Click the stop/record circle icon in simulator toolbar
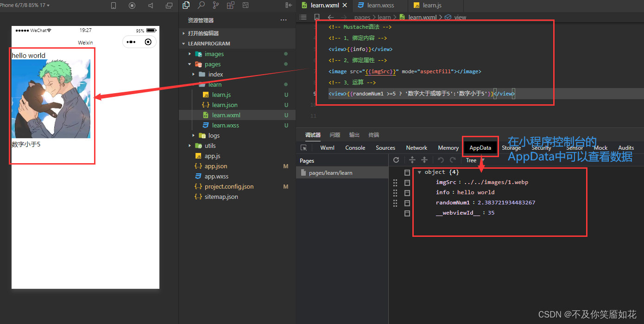 132,6
